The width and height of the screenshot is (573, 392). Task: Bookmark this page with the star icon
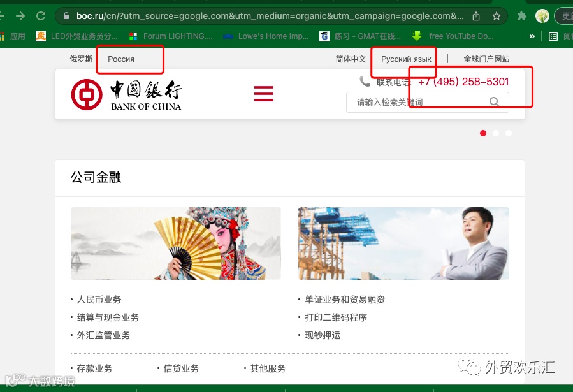496,16
